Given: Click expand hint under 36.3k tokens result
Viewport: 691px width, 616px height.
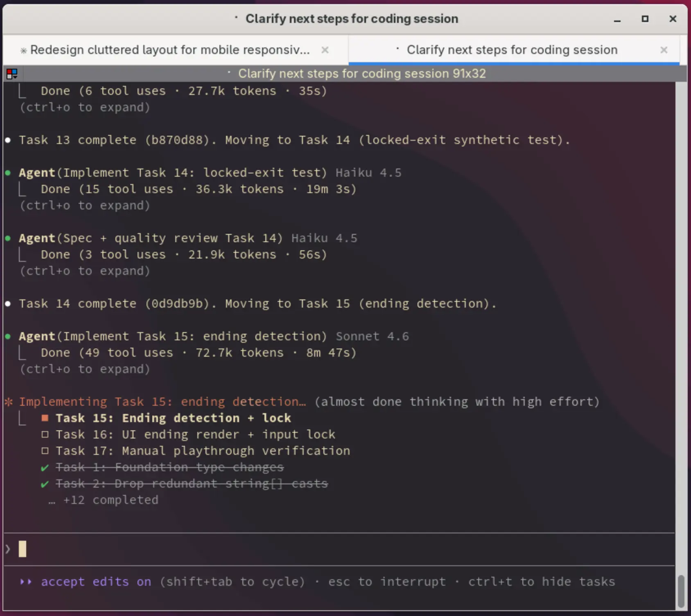Looking at the screenshot, I should point(85,205).
